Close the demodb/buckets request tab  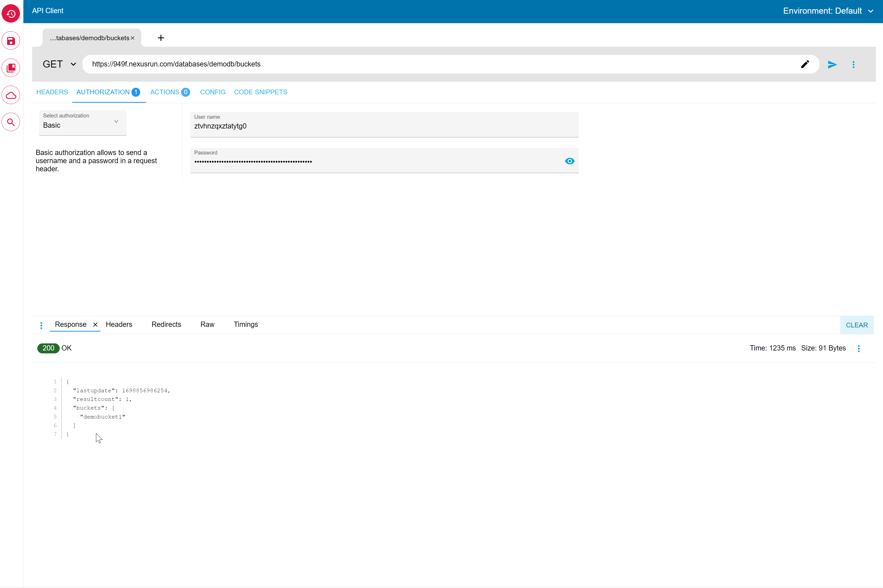tap(133, 38)
